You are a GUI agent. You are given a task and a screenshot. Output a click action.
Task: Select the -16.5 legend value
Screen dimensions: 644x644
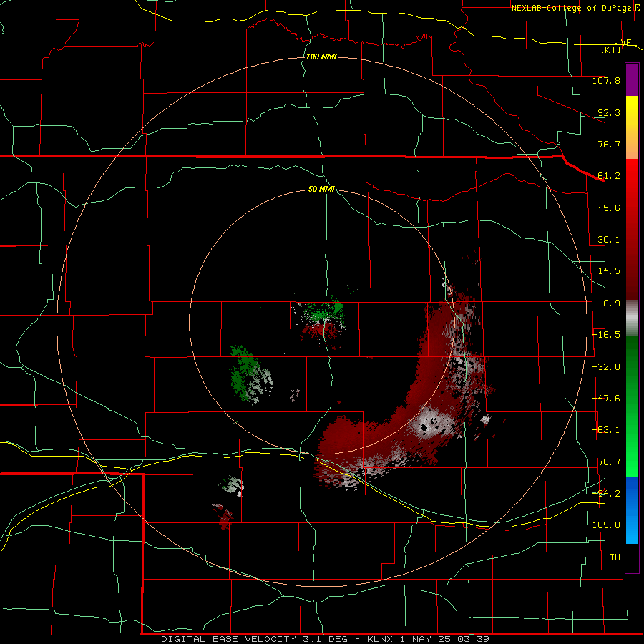[x=606, y=335]
